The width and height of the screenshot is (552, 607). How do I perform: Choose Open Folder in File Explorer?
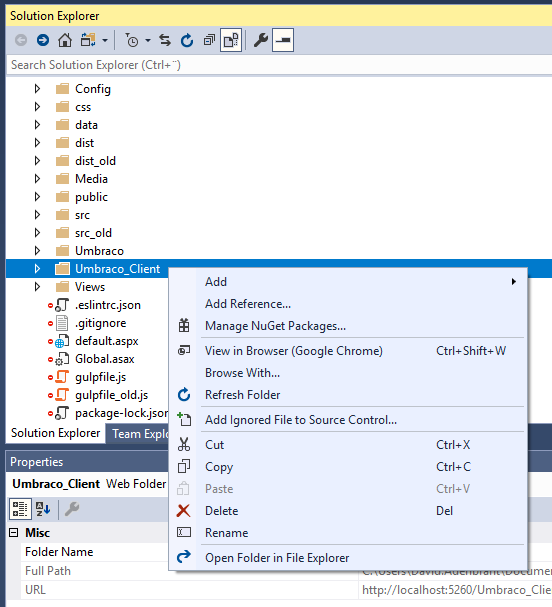(348, 558)
